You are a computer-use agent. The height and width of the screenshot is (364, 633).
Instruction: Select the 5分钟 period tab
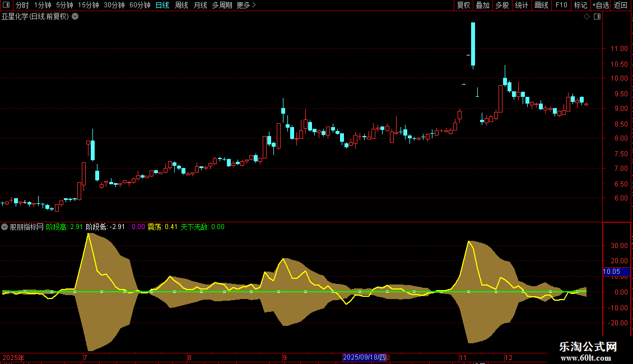coord(64,5)
